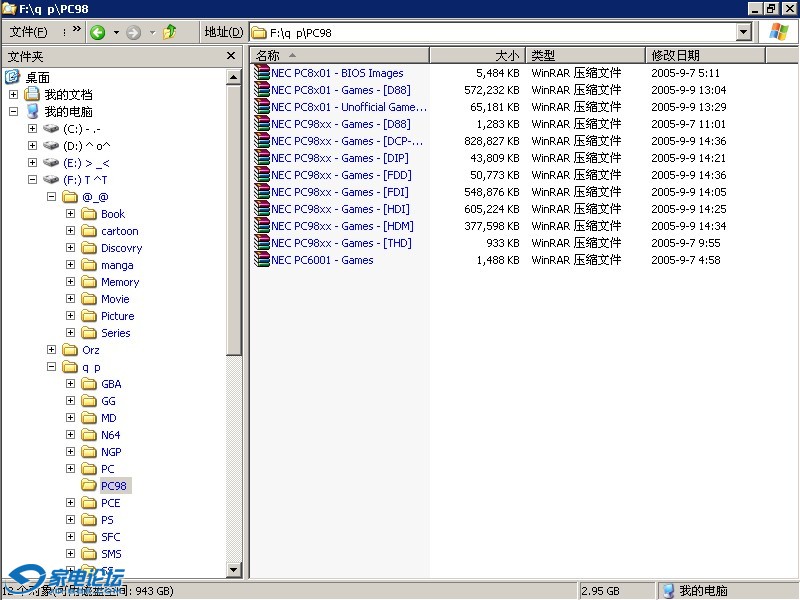800x600 pixels.
Task: Click the green Back navigation icon
Action: pos(98,31)
